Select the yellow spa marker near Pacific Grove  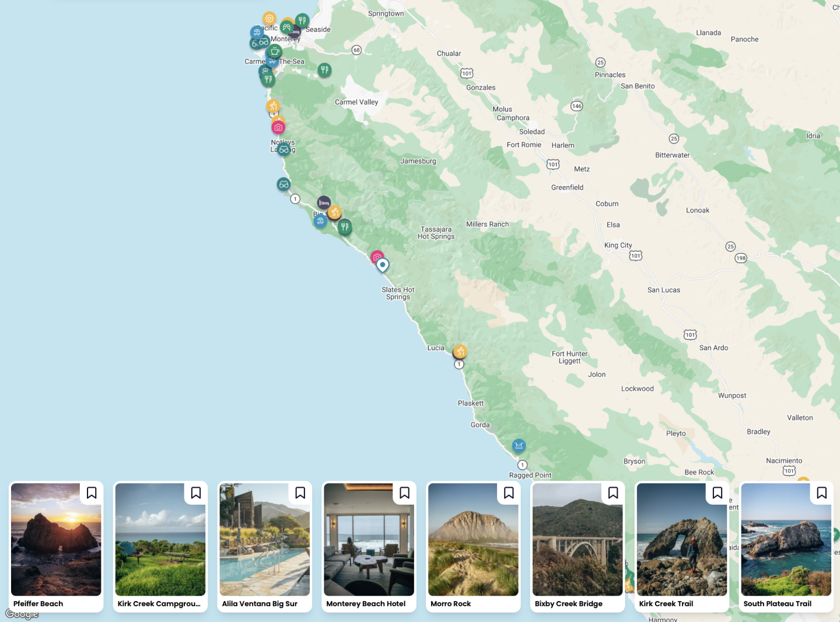tap(268, 19)
